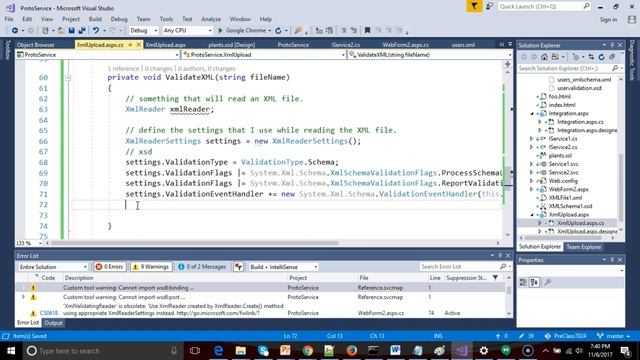Select plants.xsl in Solution Explorer
640x360 pixels.
click(560, 156)
